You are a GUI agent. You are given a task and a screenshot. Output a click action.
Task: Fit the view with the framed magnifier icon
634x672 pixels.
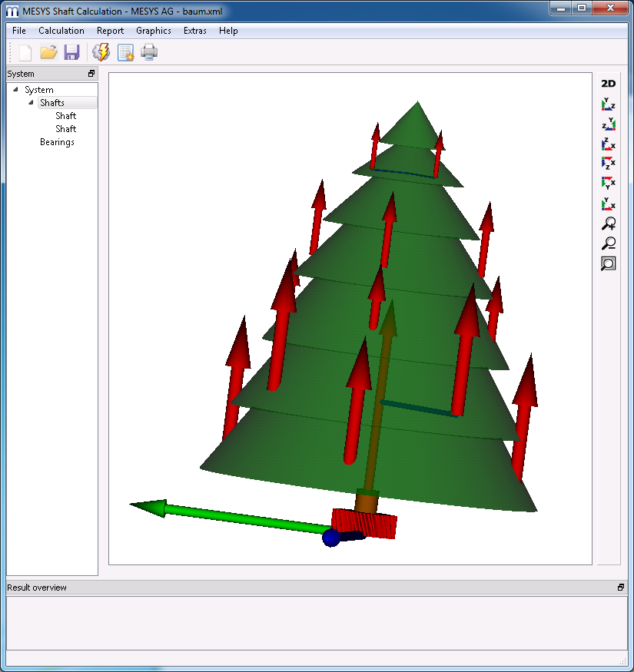point(609,263)
